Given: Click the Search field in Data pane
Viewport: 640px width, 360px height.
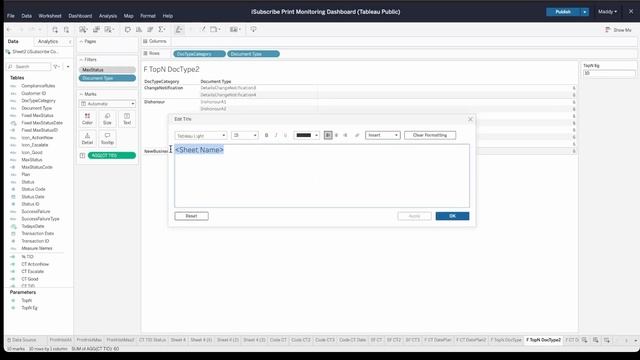Looking at the screenshot, I should [x=29, y=67].
